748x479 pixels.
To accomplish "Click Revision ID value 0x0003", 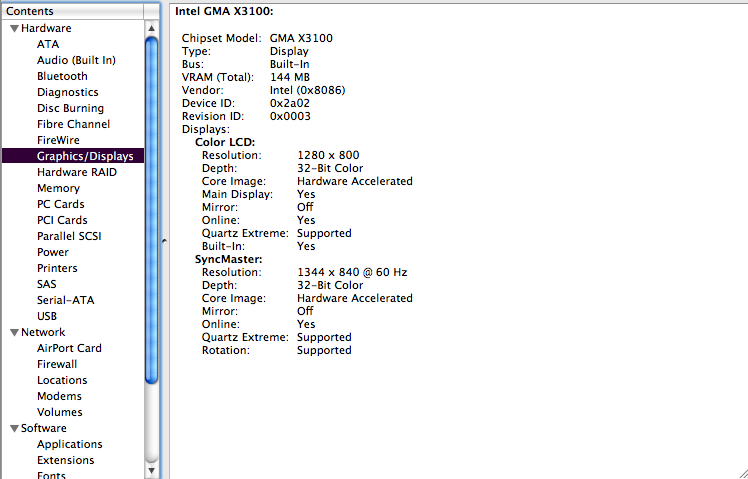I will point(290,116).
